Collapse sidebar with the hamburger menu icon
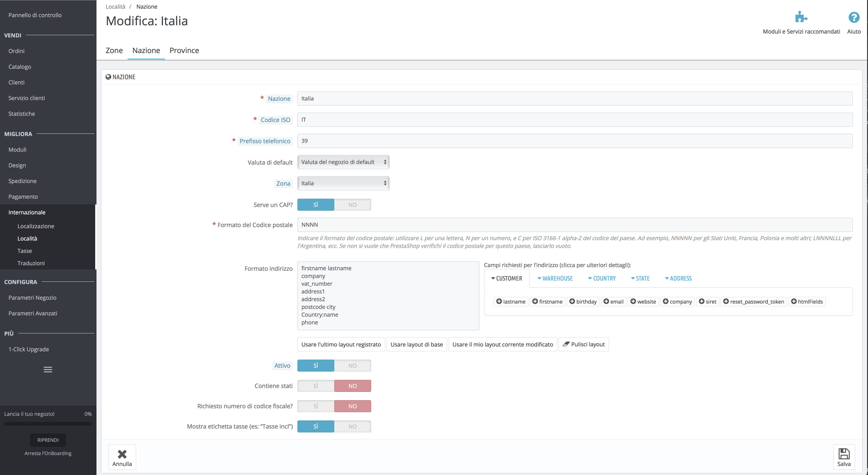 point(48,369)
